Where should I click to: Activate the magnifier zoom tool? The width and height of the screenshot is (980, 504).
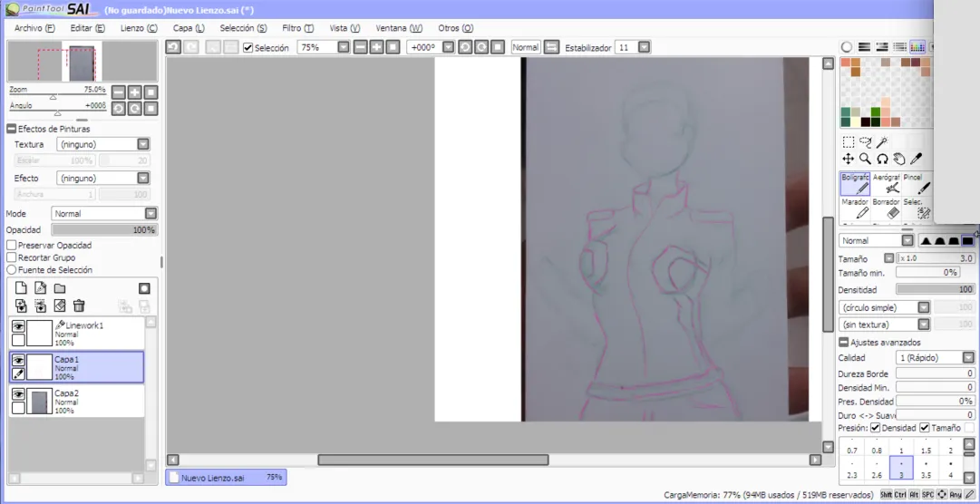click(865, 159)
